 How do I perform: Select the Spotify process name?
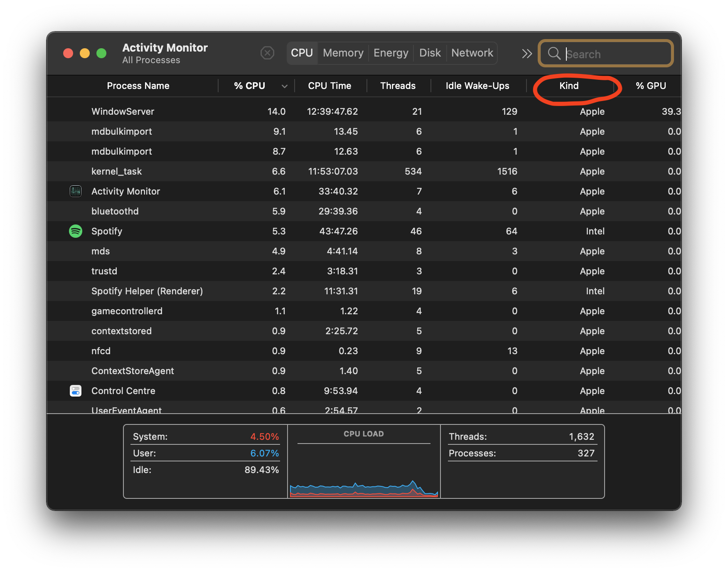coord(107,231)
